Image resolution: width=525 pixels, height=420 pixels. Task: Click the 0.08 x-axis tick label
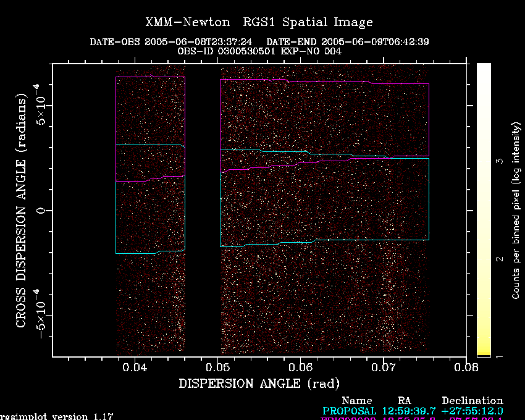pos(466,367)
